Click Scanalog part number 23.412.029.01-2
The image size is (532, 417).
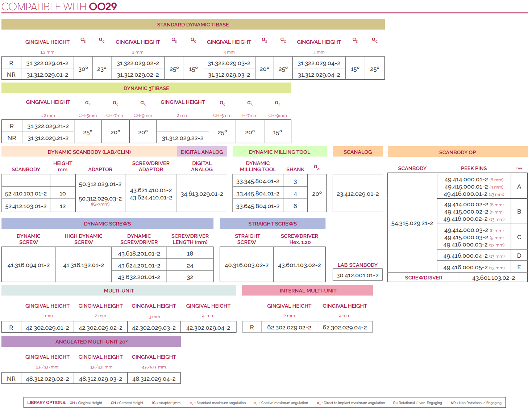tap(357, 194)
